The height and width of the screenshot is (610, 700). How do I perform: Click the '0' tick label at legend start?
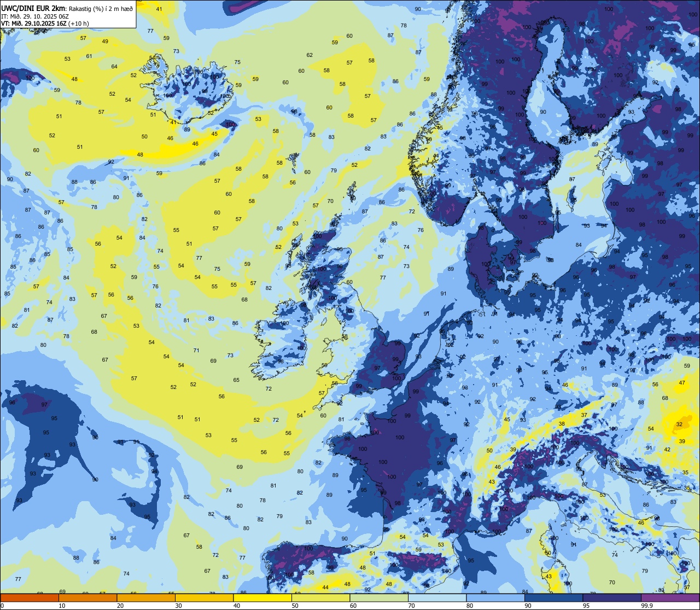click(x=2, y=606)
